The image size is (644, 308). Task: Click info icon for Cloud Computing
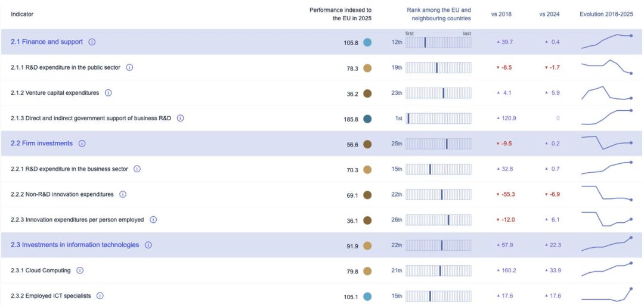tap(80, 270)
